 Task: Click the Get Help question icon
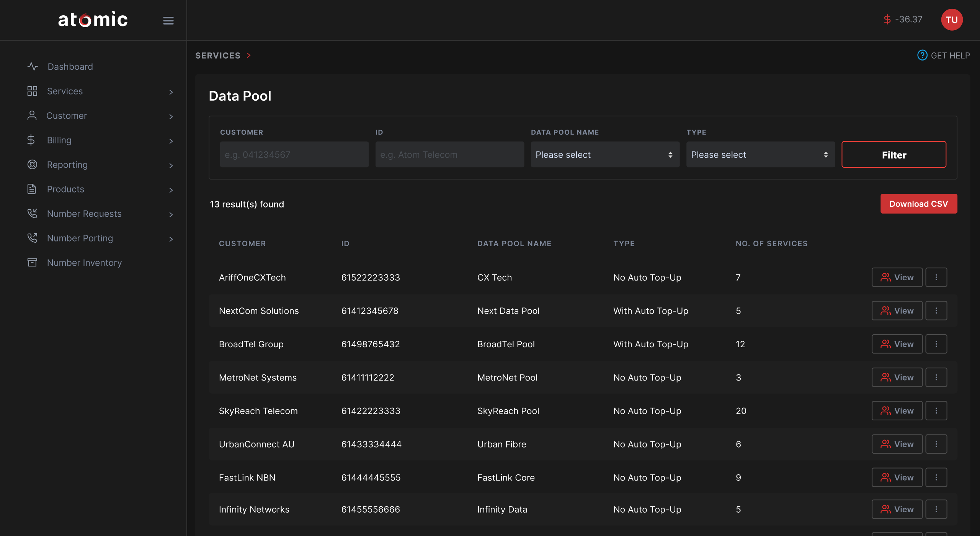point(922,56)
